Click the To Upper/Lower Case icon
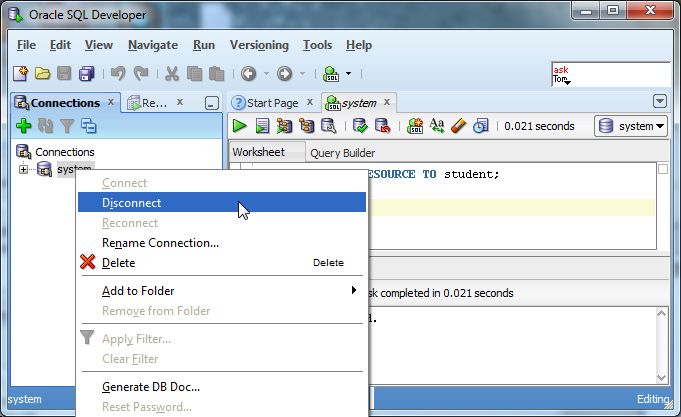Image resolution: width=681 pixels, height=417 pixels. pos(436,126)
